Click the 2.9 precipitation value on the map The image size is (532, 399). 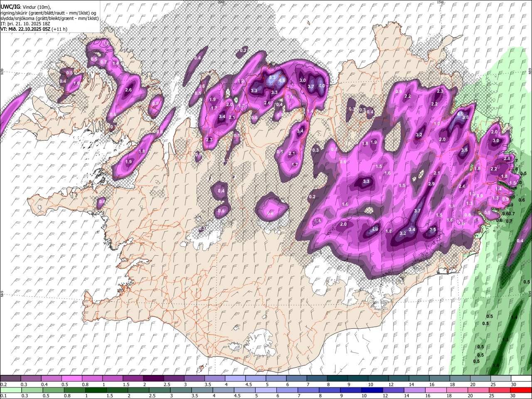[x=431, y=184]
